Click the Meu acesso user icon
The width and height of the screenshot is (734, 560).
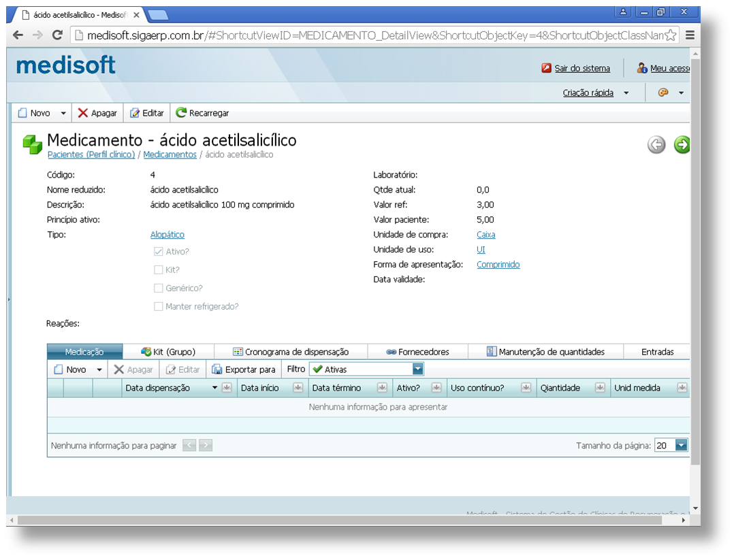pyautogui.click(x=642, y=68)
